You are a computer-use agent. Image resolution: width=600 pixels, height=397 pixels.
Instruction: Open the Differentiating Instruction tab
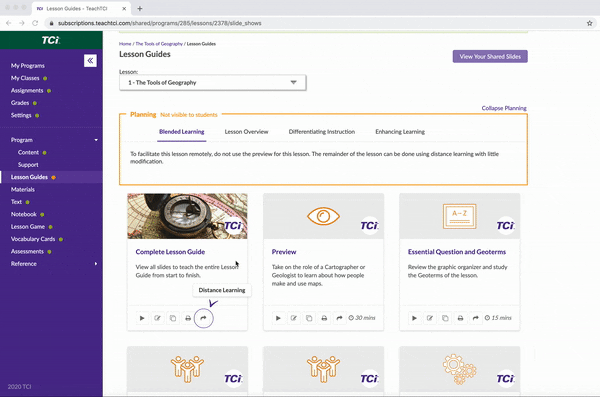(322, 132)
